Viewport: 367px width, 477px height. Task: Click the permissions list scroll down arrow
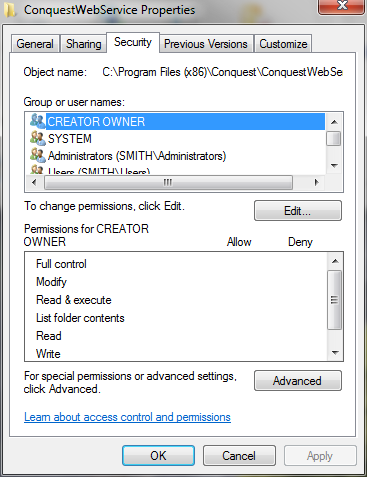(x=335, y=352)
